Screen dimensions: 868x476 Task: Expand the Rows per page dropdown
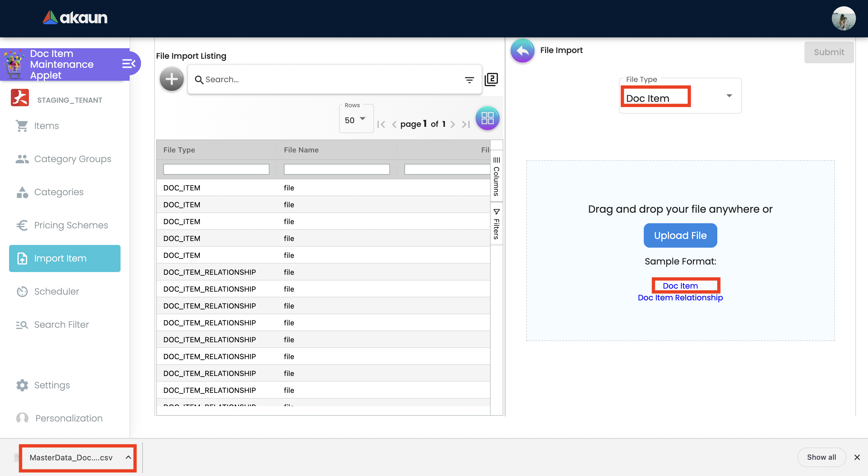[x=356, y=120]
